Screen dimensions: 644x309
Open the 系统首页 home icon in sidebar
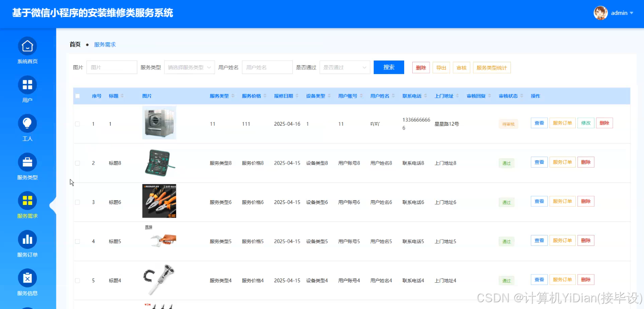[x=27, y=45]
